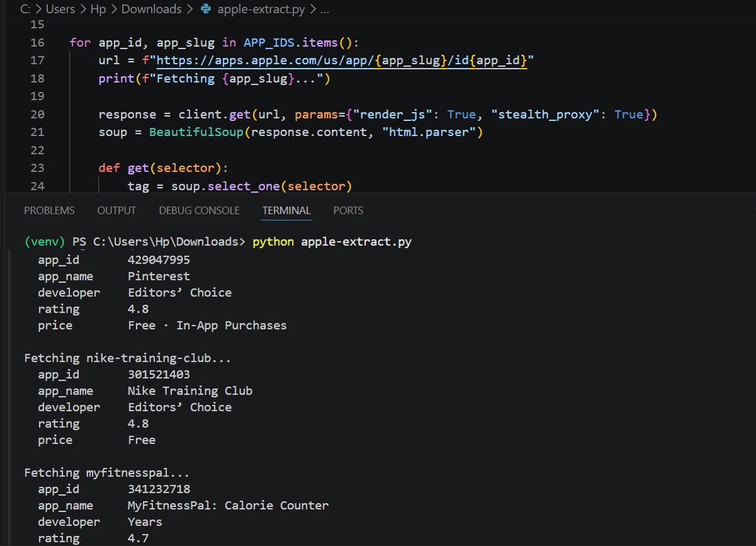Click line number 16 in the gutter

tap(38, 43)
